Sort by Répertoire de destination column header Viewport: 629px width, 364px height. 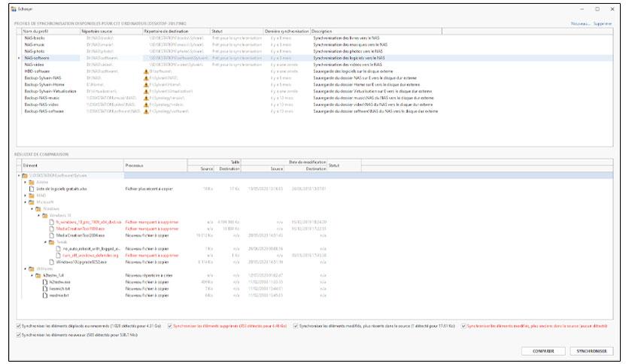[x=177, y=32]
